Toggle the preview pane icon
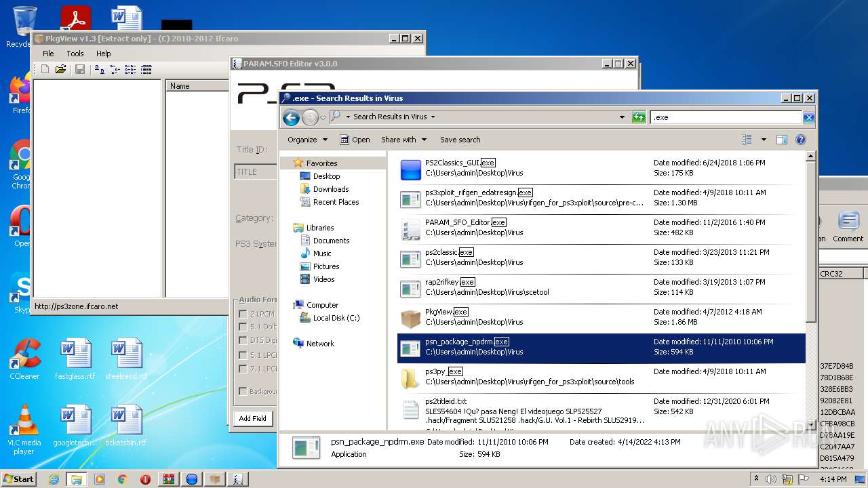This screenshot has width=868, height=488. [781, 140]
